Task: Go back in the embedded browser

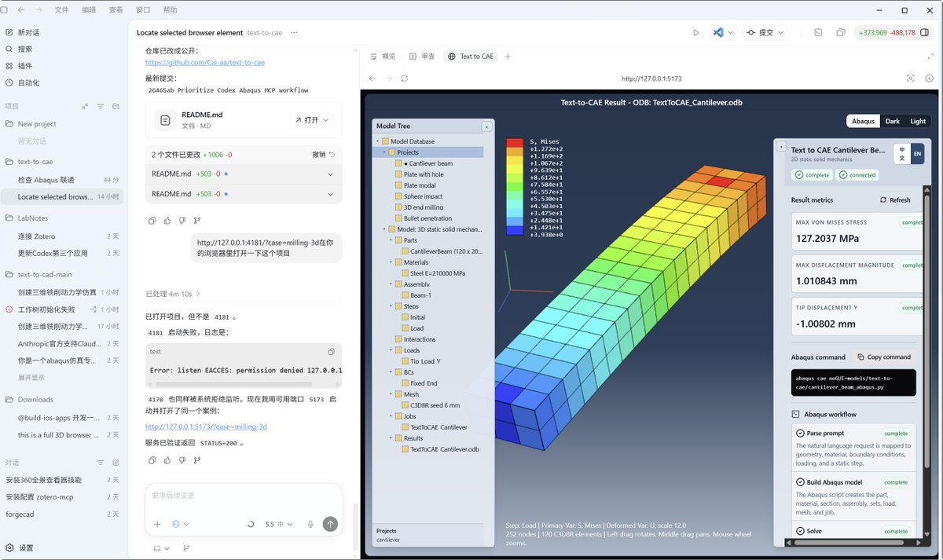Action: click(x=372, y=79)
